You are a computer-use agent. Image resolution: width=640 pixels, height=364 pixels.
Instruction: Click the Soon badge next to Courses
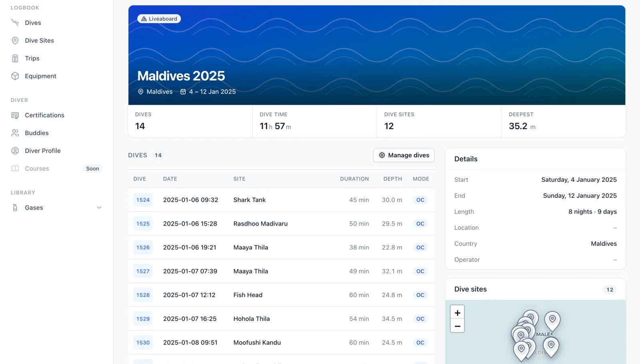pos(92,169)
